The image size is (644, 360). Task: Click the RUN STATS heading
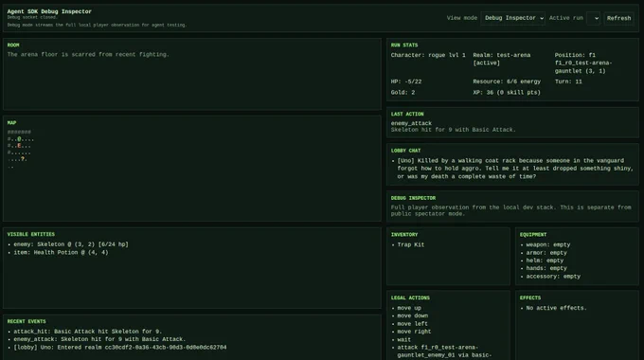point(404,45)
